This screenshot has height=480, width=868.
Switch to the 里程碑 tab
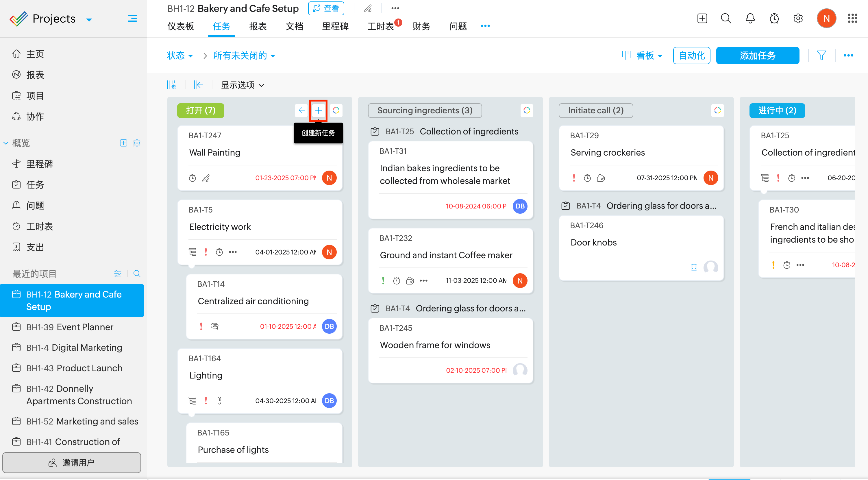click(335, 26)
